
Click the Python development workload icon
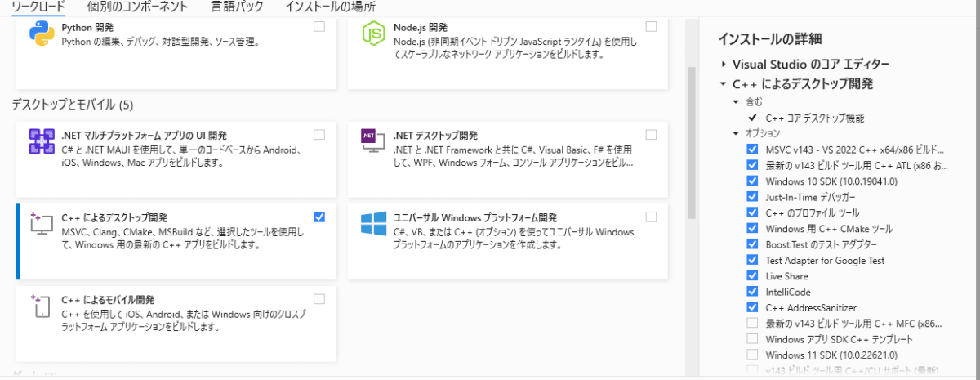[42, 35]
